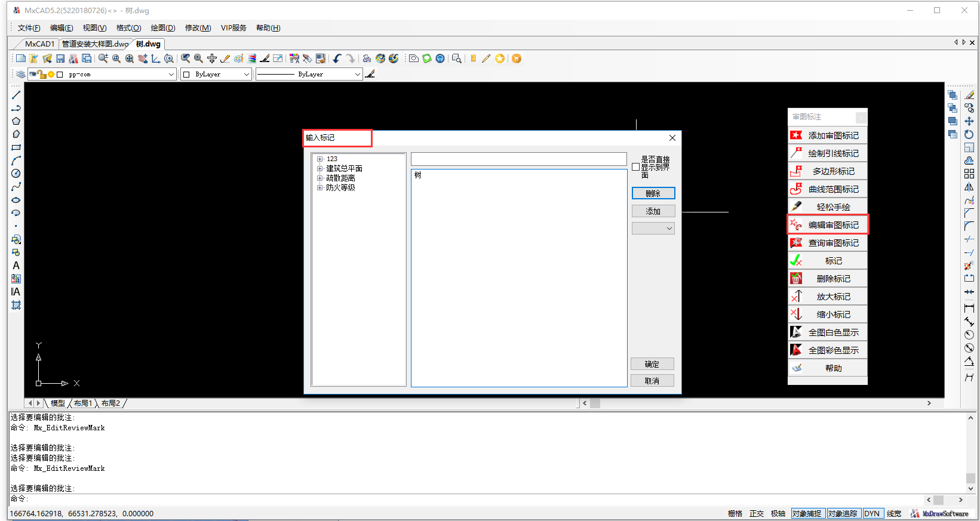
Task: Select the single-line Text tool (A)
Action: click(x=16, y=266)
